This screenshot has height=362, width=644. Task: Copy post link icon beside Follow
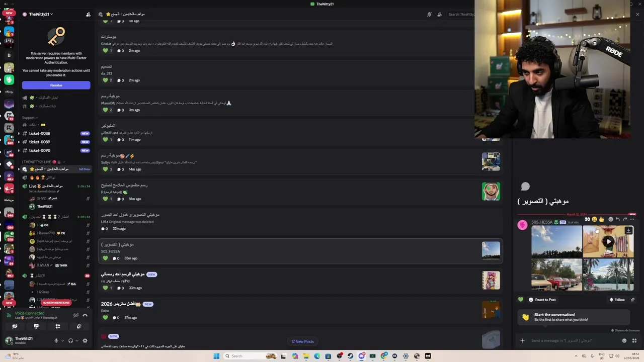[632, 300]
